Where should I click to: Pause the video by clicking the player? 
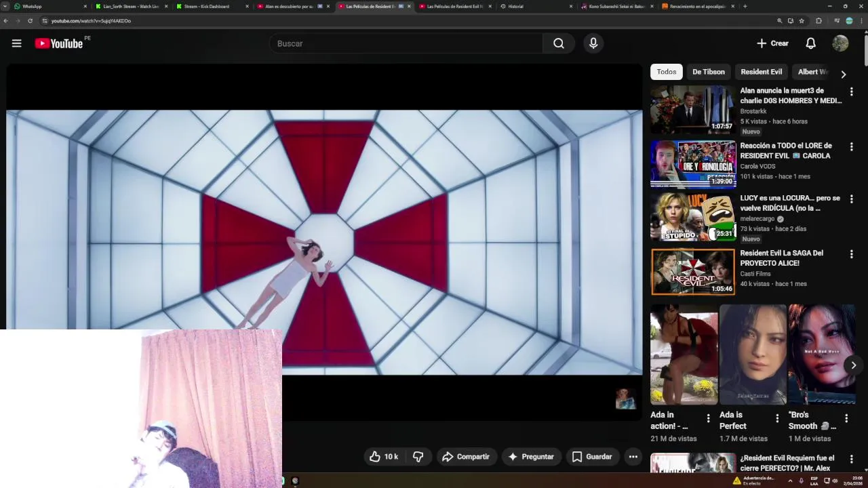point(324,242)
